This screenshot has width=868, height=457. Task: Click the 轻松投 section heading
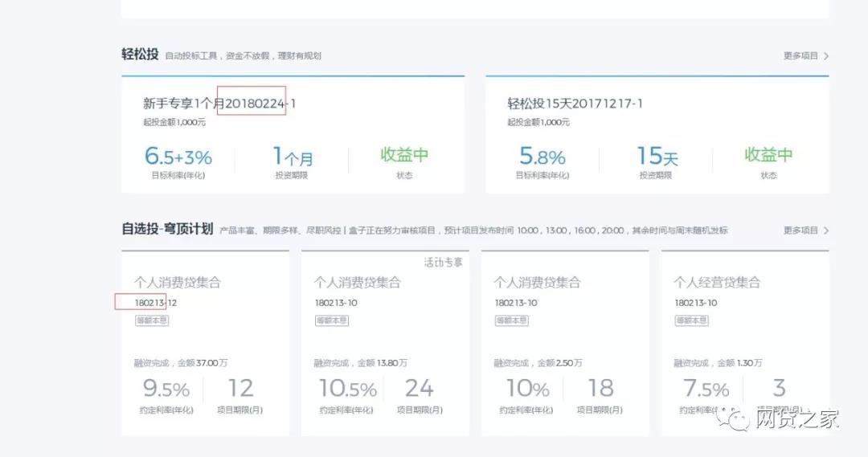click(140, 55)
